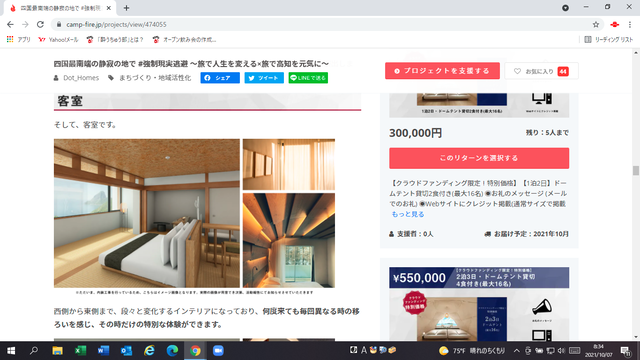
Task: Reload the current page
Action: coord(40,24)
